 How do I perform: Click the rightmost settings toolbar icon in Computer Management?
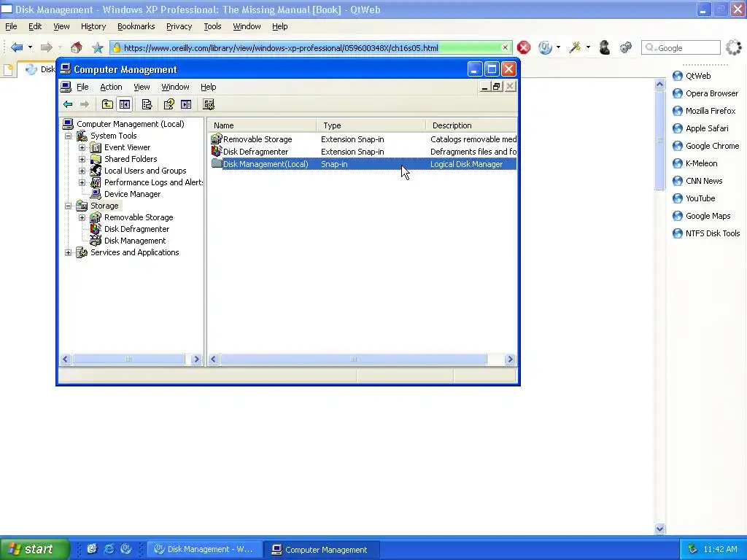(208, 104)
